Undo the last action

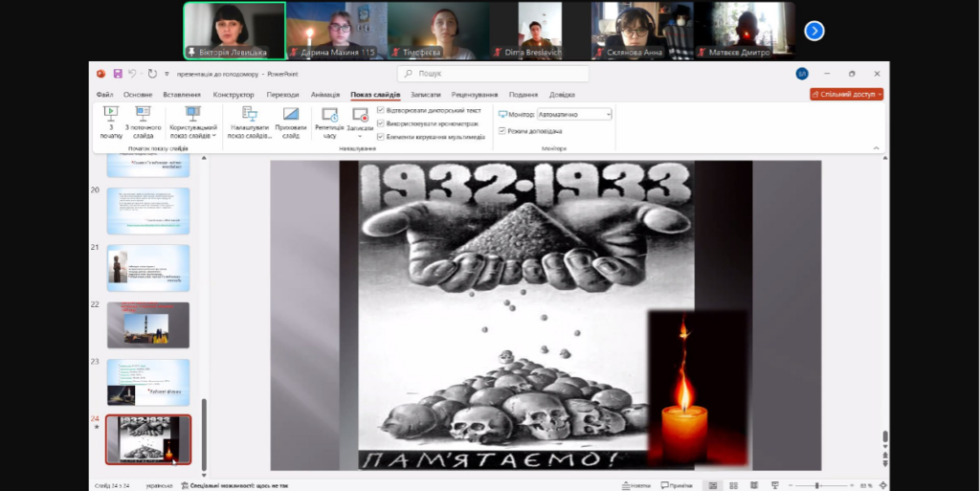(132, 74)
